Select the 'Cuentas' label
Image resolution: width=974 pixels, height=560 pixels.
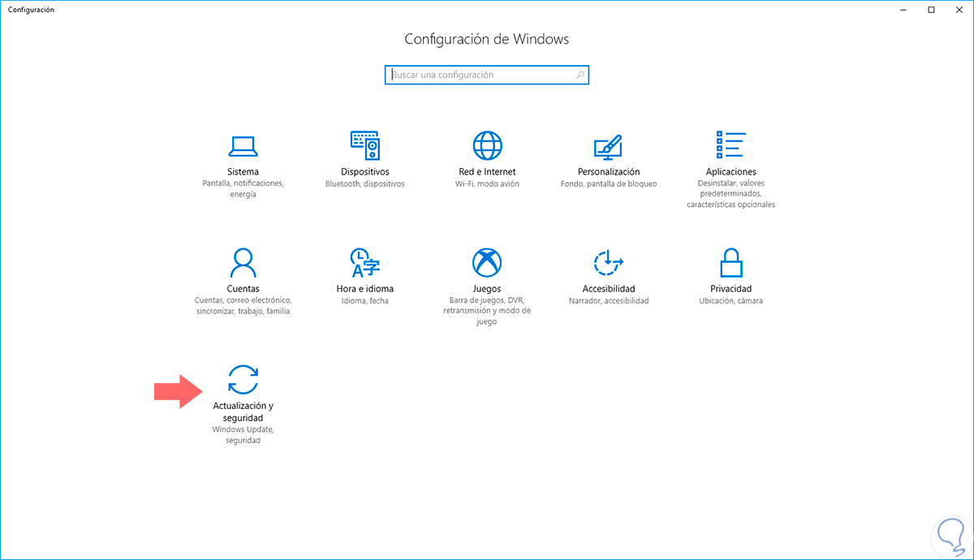(243, 288)
